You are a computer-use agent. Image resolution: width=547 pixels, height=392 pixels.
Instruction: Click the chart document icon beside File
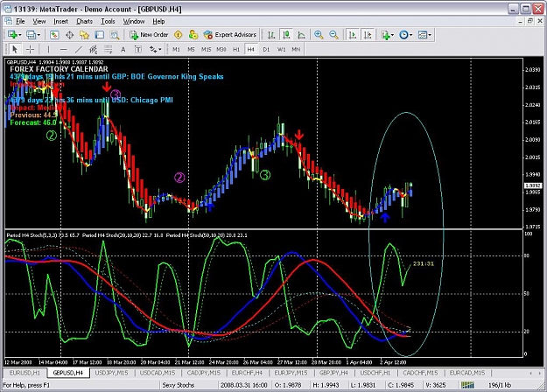pos(8,21)
